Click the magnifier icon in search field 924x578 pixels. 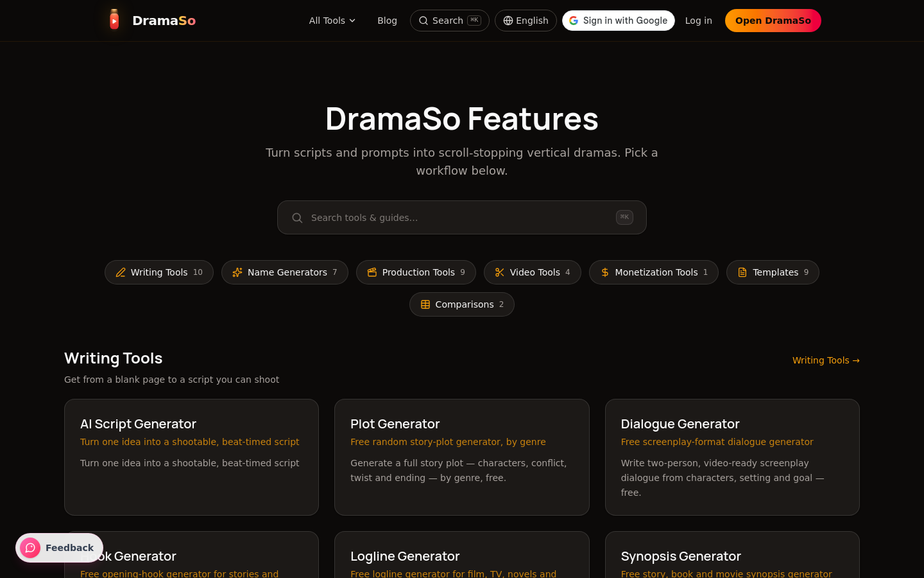(297, 218)
